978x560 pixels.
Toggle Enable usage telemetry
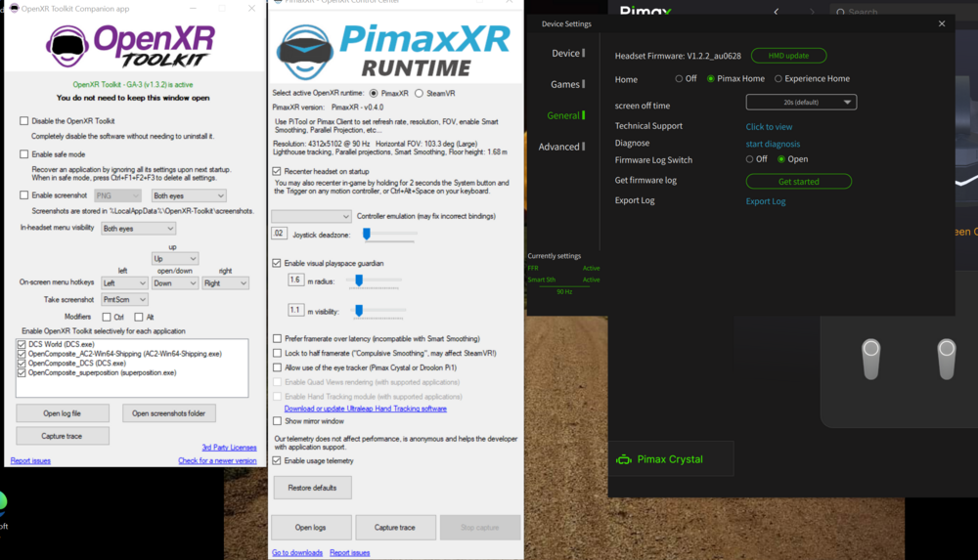click(277, 461)
